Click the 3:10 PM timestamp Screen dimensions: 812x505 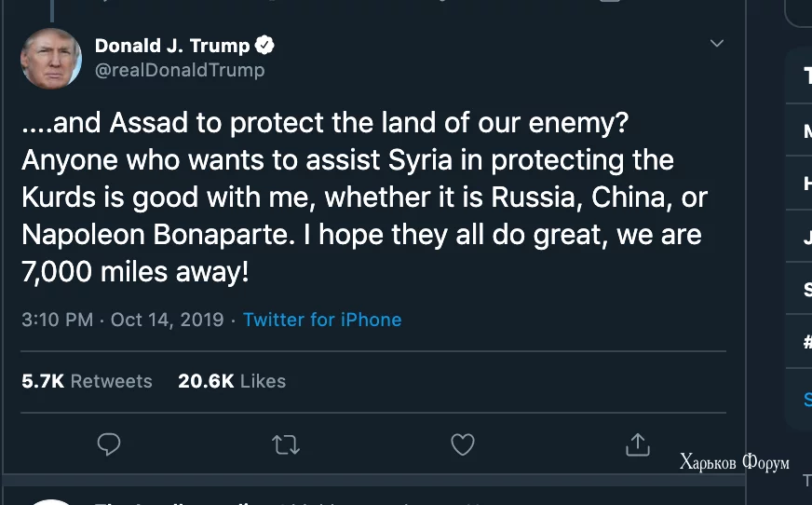point(57,320)
